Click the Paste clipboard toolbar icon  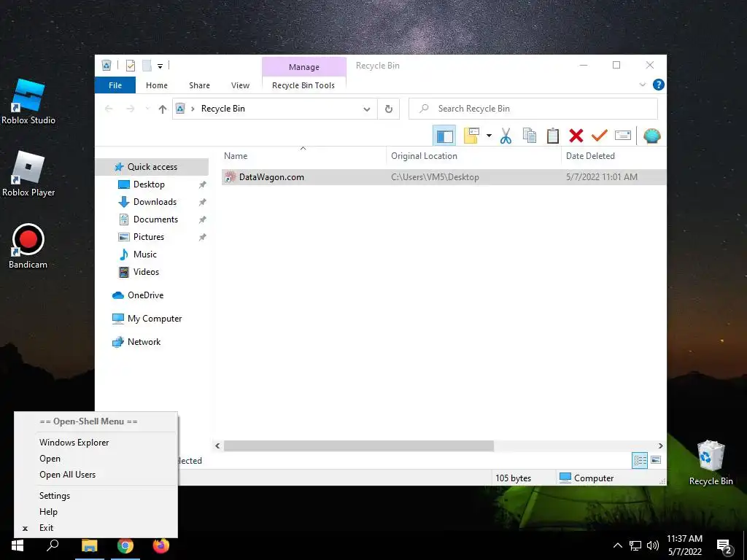coord(553,136)
